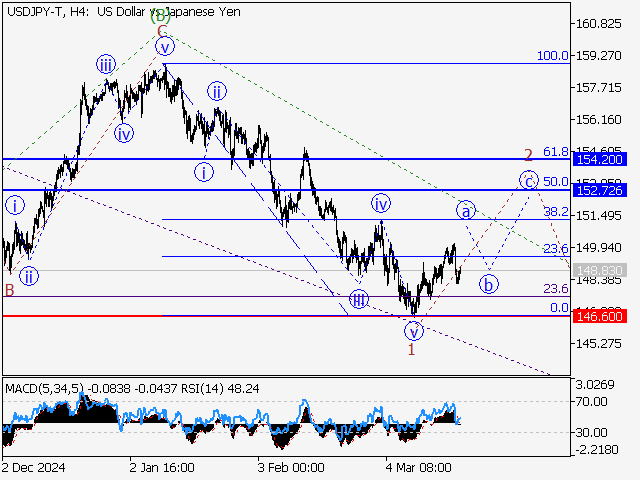Click the circled 'b' wave label

click(x=489, y=283)
